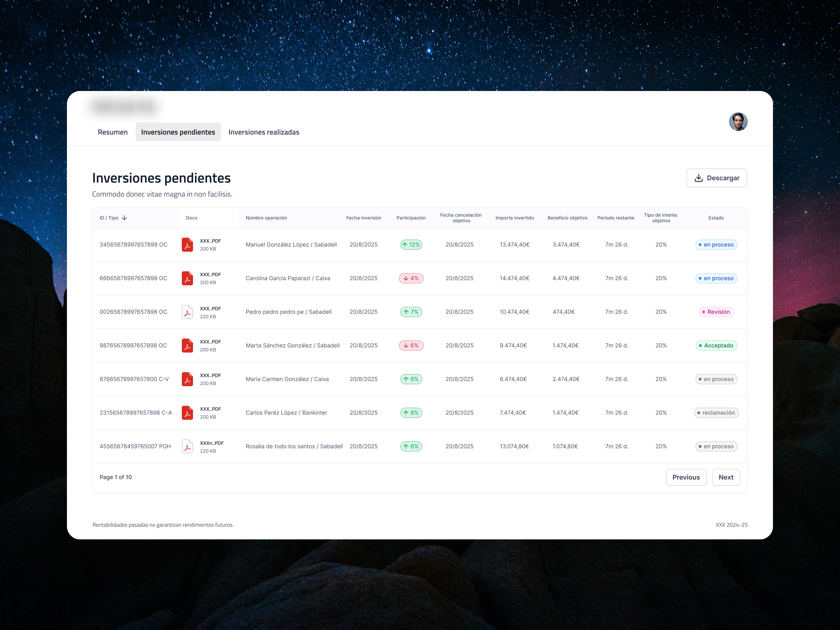
Task: Go to the next page with Next
Action: click(x=726, y=477)
